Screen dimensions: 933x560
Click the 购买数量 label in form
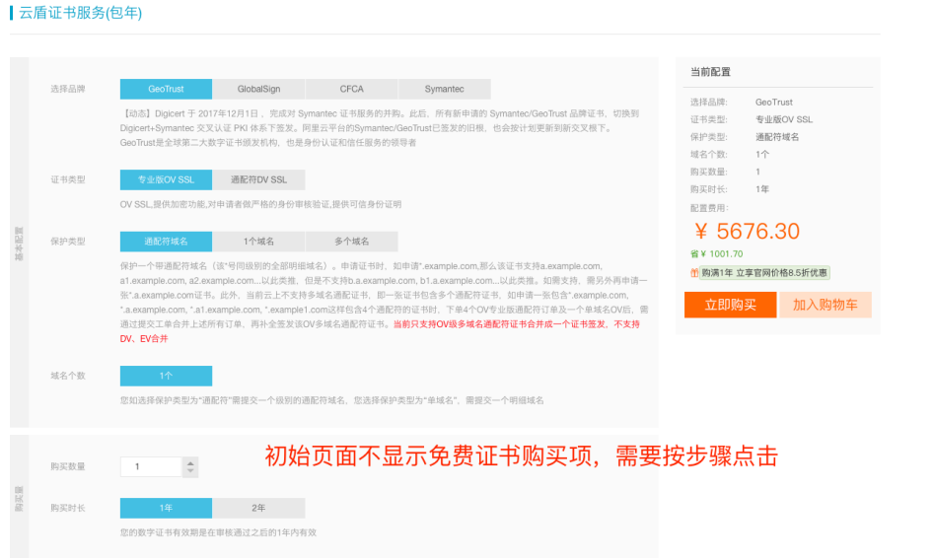(x=68, y=466)
